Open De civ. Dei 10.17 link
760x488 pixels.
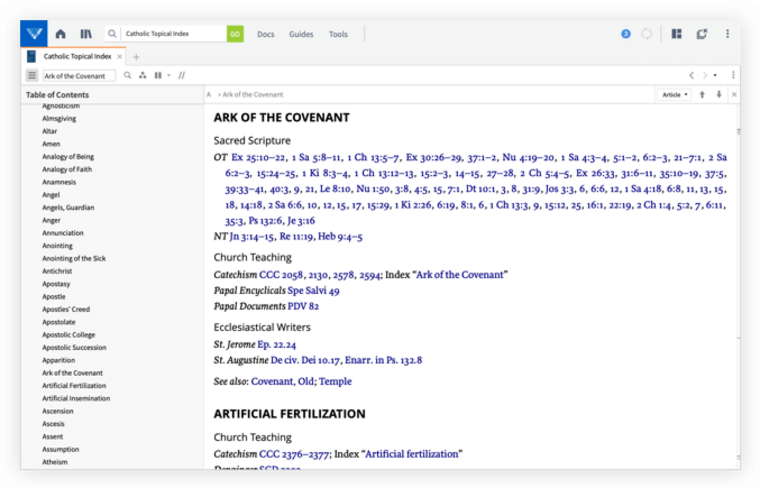pyautogui.click(x=305, y=360)
